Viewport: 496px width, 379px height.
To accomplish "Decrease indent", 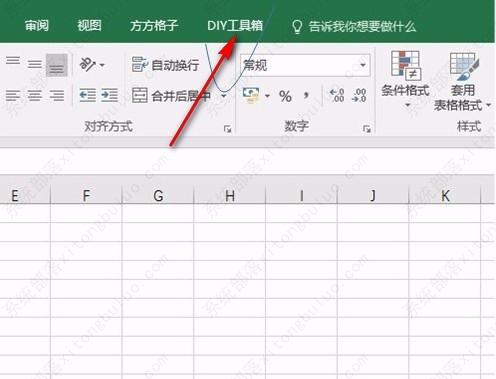I will 88,95.
